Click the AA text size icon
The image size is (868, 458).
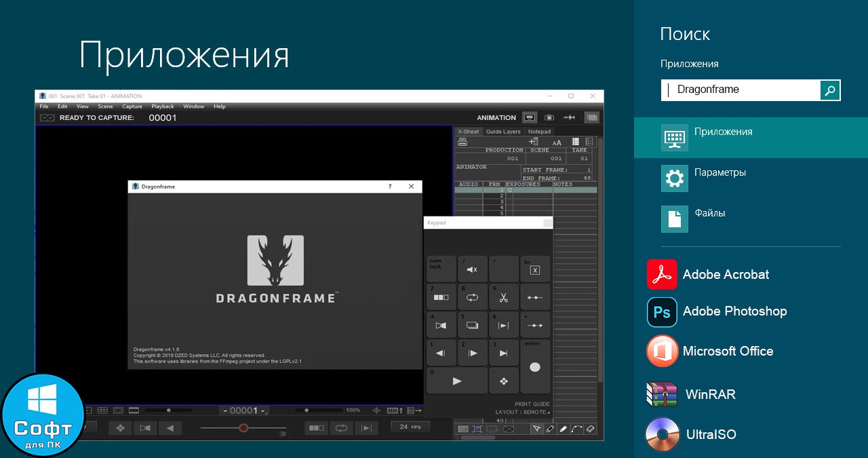pos(557,142)
